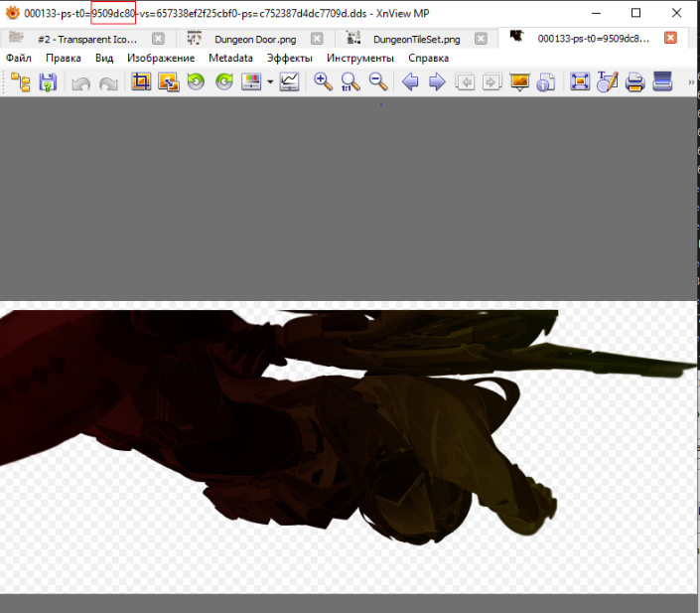Maximize the XnView MP window
The width and height of the screenshot is (700, 613).
pos(636,13)
